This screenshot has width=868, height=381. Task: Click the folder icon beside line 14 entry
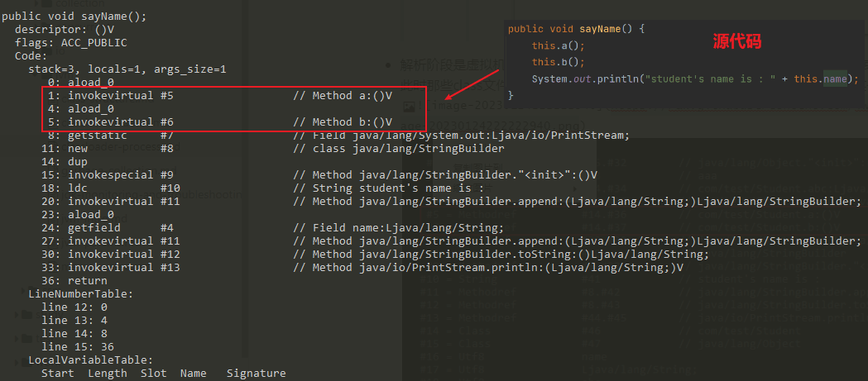click(26, 337)
